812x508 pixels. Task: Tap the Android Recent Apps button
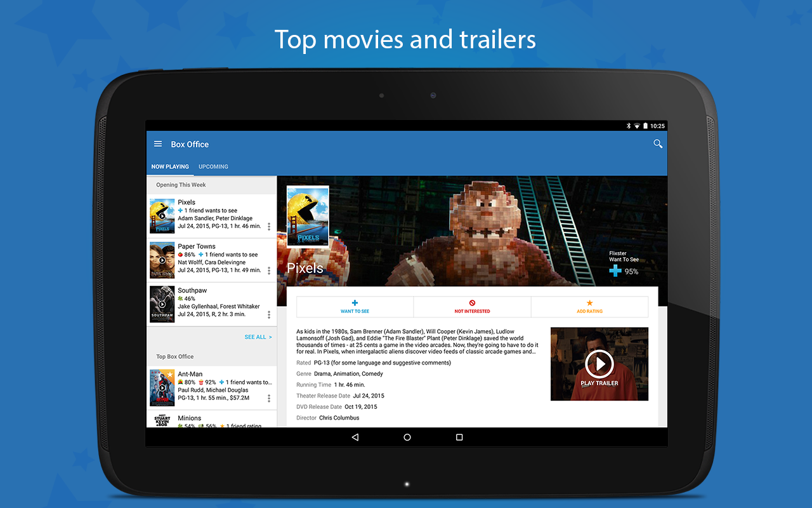point(459,437)
